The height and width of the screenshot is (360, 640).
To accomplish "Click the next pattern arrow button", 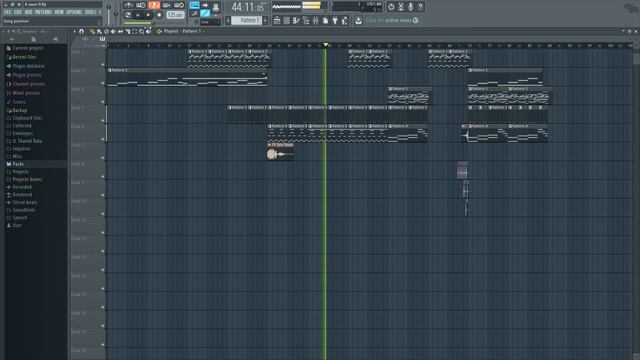I will pos(265,20).
